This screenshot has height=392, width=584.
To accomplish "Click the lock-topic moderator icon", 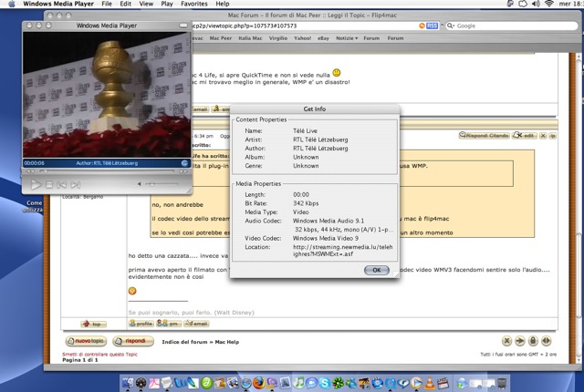I will [533, 341].
